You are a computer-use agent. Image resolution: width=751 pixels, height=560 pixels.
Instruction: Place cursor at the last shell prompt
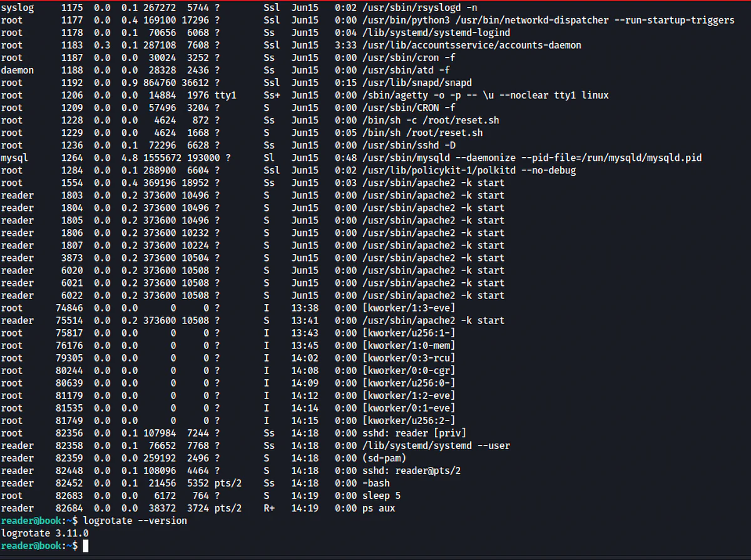tap(86, 546)
